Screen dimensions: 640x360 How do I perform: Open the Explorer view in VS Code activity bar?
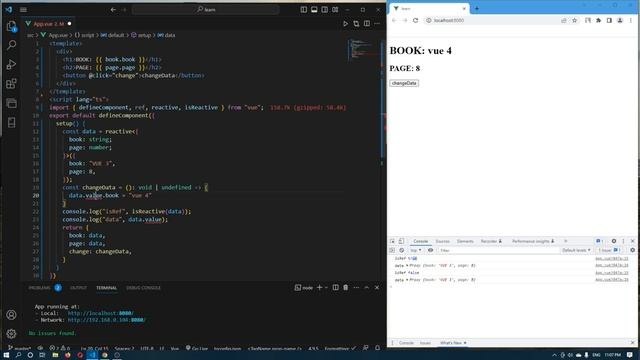(x=11, y=27)
